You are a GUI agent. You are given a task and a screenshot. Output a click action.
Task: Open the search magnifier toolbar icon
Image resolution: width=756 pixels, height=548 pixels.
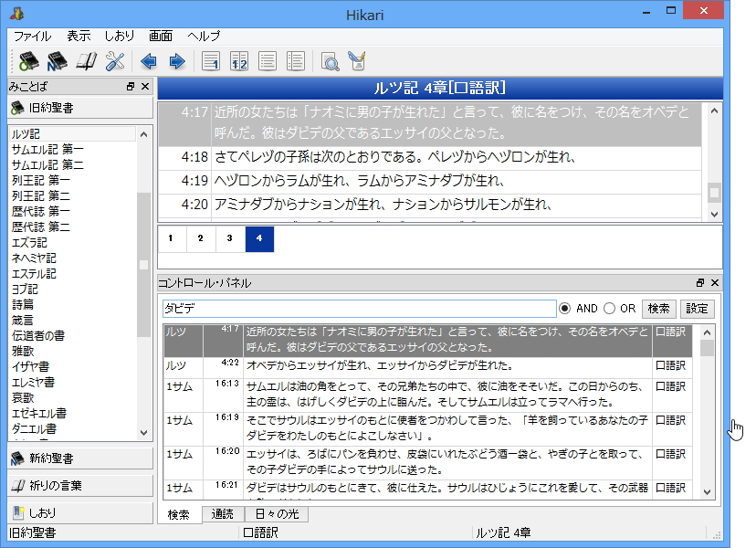[331, 61]
